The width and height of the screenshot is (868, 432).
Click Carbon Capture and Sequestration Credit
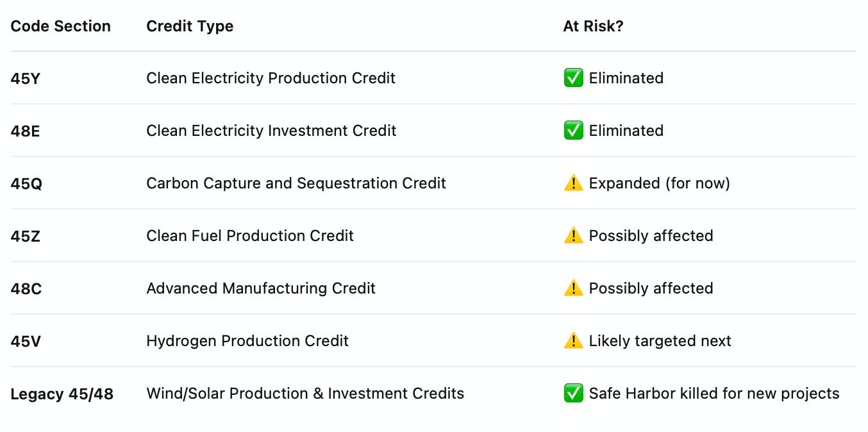(296, 183)
